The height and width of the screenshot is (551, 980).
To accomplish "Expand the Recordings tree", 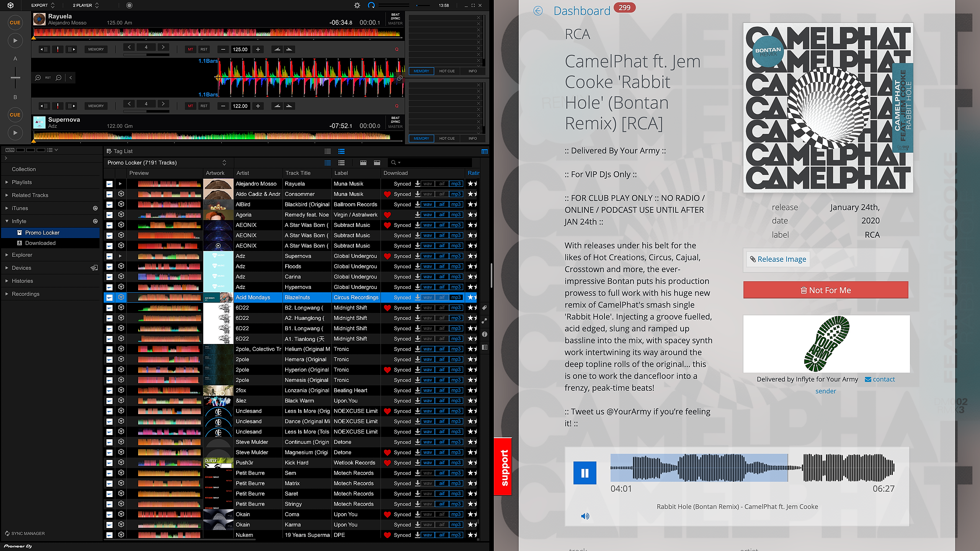I will pyautogui.click(x=7, y=294).
